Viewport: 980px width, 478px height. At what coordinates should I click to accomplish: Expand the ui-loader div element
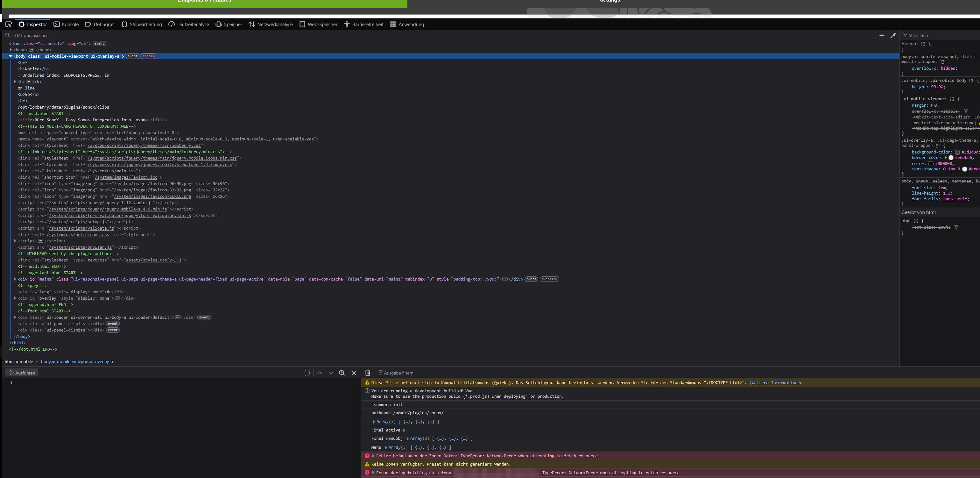15,317
